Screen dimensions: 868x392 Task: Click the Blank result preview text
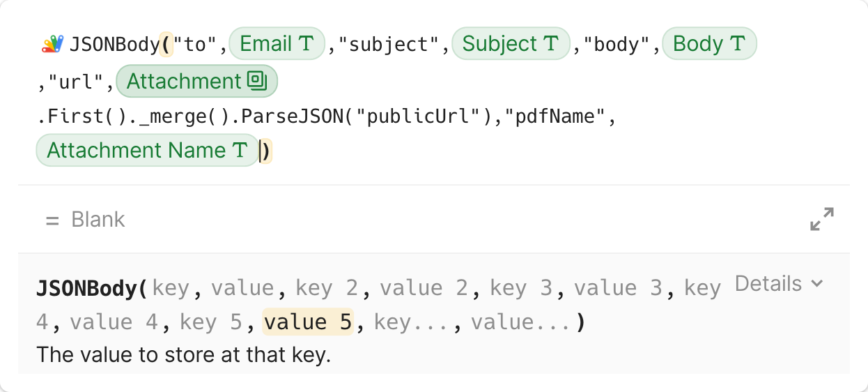pos(98,220)
